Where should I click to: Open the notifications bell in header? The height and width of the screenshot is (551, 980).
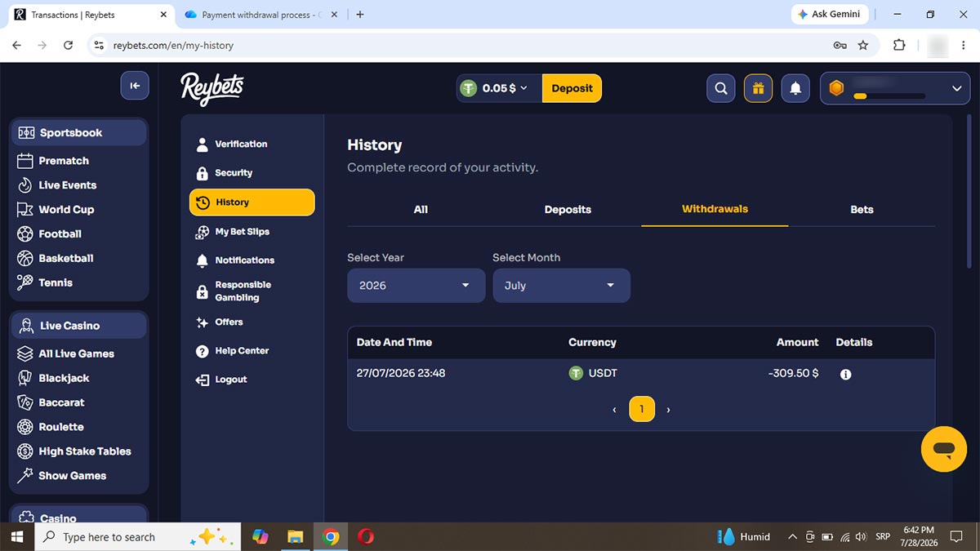[795, 88]
